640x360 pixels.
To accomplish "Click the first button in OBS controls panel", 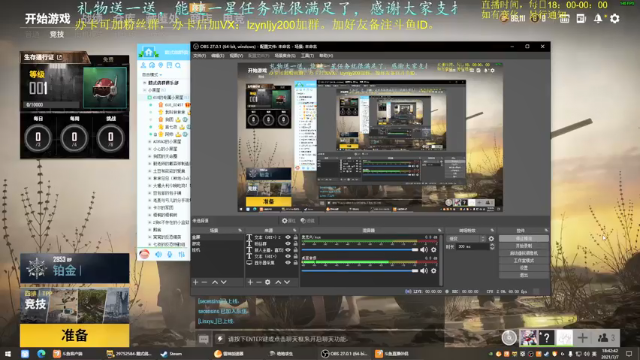I will pyautogui.click(x=524, y=238).
